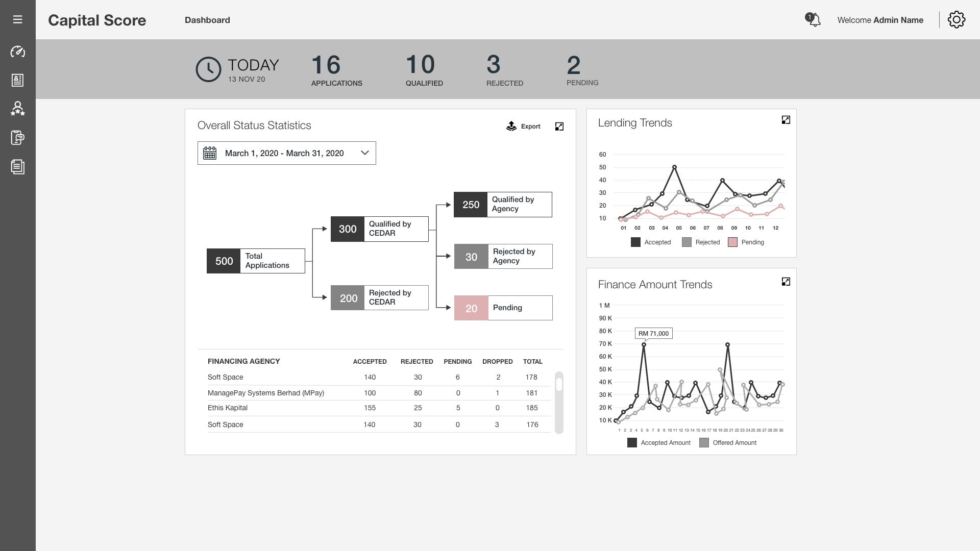Click Welcome Admin Name account label

point(880,20)
